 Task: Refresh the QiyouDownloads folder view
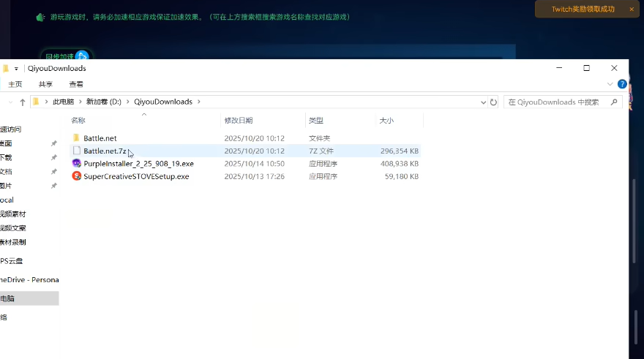coord(493,102)
